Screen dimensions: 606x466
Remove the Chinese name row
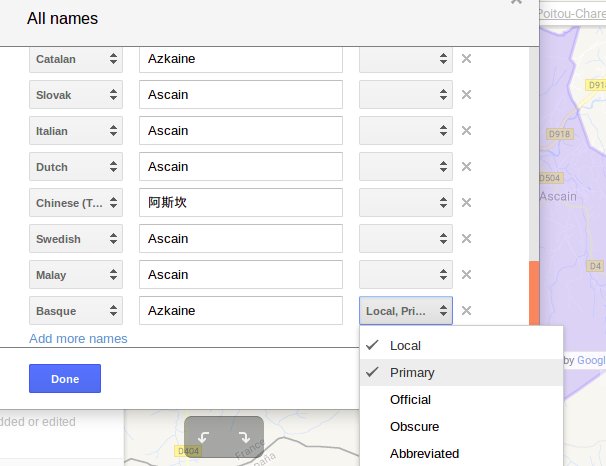click(466, 203)
